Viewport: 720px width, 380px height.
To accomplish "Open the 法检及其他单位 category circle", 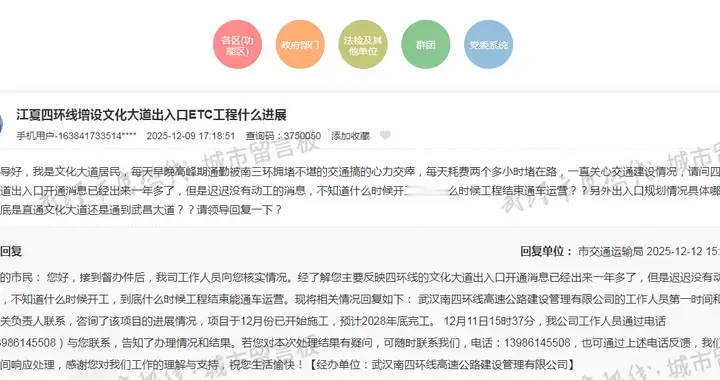I will pyautogui.click(x=363, y=45).
